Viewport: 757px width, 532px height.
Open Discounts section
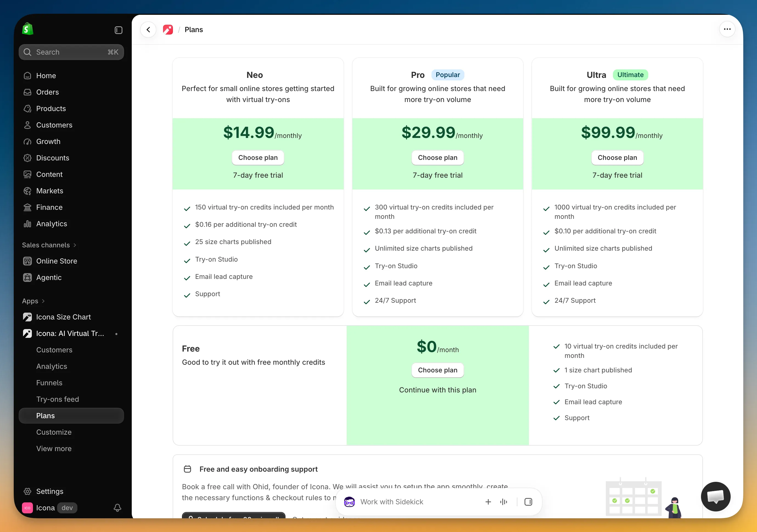pyautogui.click(x=71, y=158)
